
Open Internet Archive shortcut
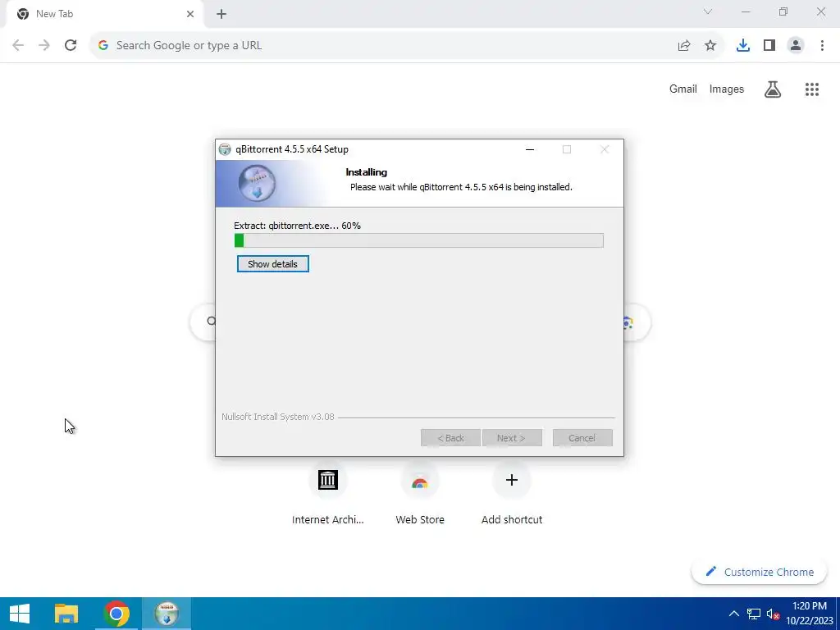[x=328, y=495]
